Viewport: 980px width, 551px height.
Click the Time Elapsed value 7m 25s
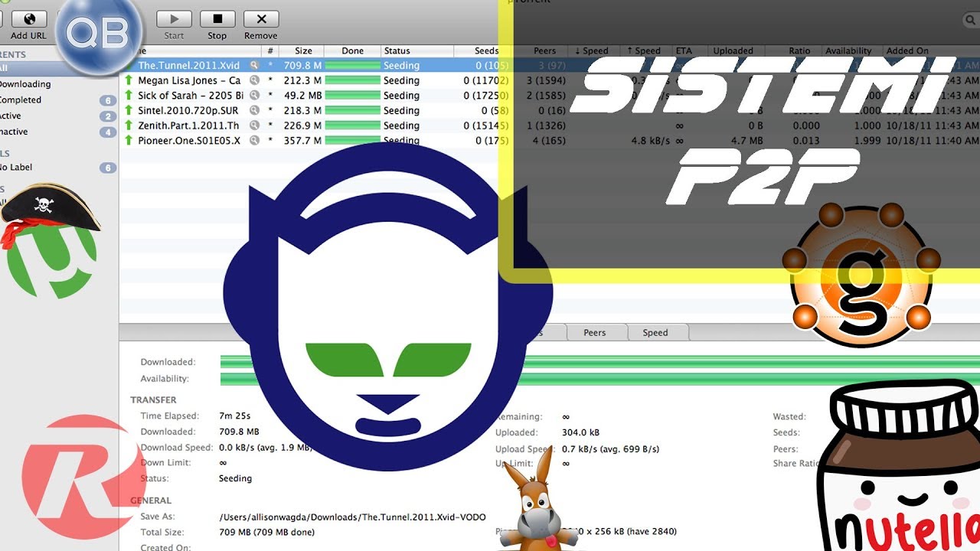[235, 416]
